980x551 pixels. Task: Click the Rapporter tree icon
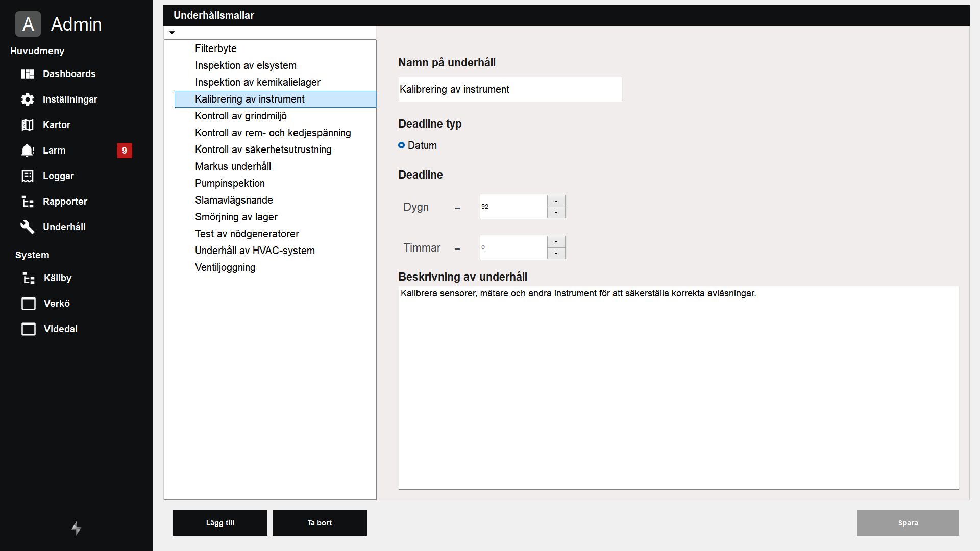pyautogui.click(x=28, y=202)
